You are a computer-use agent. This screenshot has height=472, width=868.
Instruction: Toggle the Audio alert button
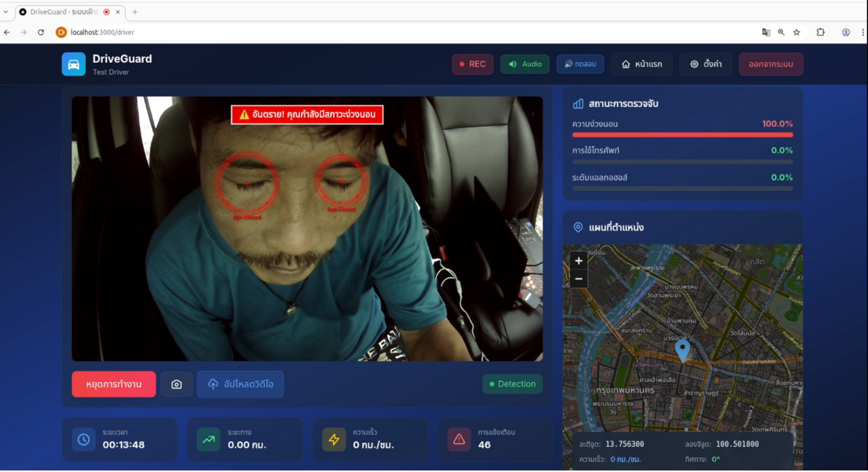524,64
